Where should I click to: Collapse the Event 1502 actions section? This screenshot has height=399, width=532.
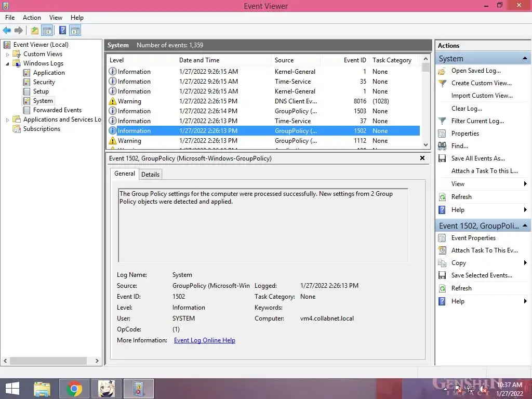(525, 225)
